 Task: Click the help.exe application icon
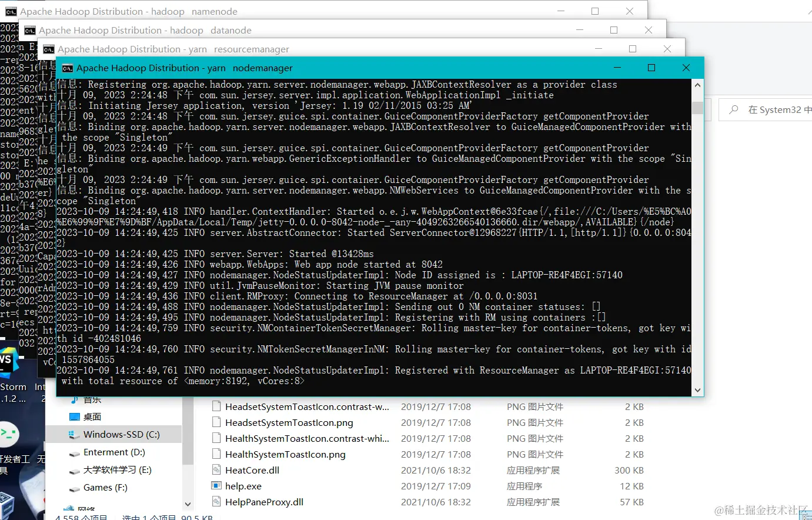click(216, 486)
